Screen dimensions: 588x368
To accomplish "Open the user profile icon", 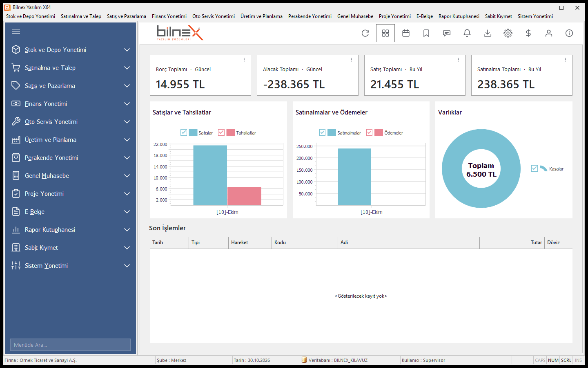I will click(x=549, y=33).
